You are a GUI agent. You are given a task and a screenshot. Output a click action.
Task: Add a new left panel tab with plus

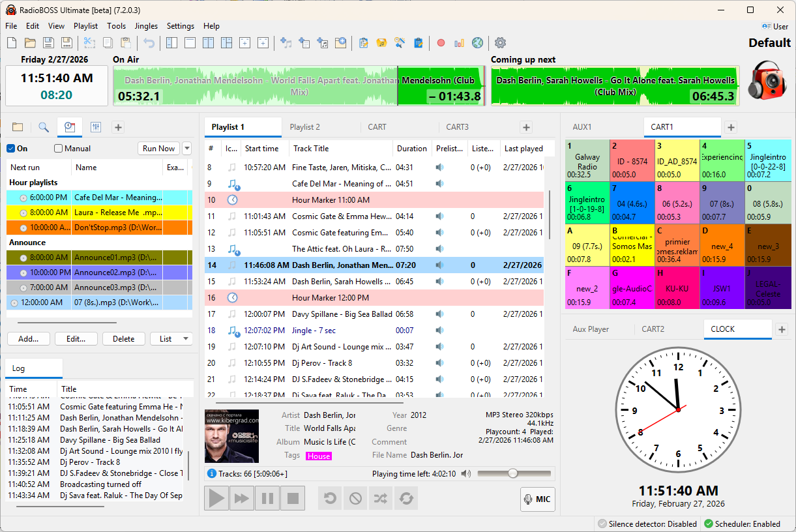tap(118, 127)
